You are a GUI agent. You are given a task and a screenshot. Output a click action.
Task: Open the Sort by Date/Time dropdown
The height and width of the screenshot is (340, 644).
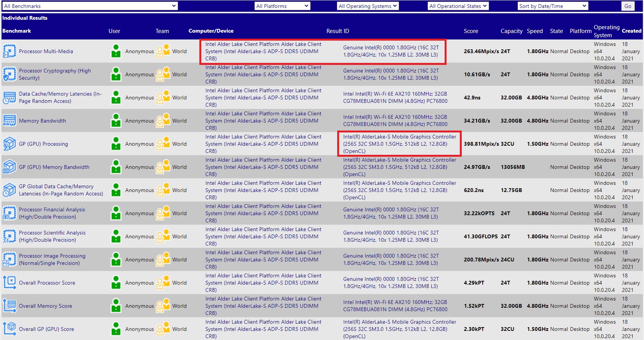553,6
